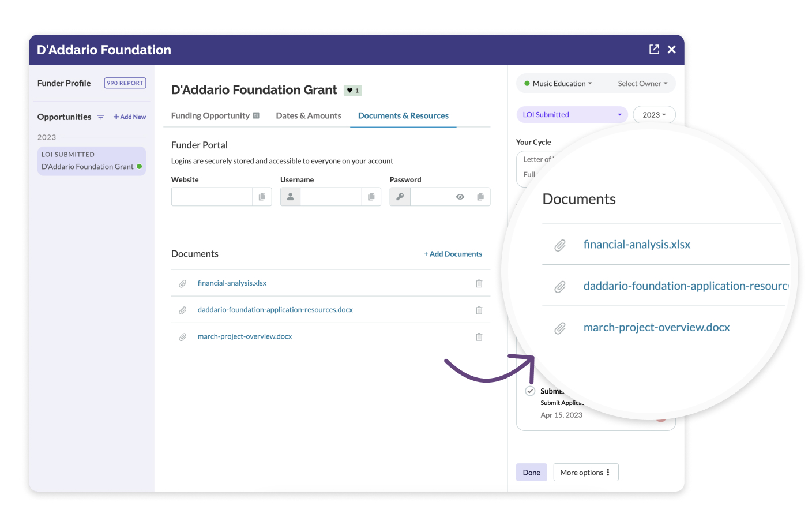Click the heart favorites badge

point(353,91)
